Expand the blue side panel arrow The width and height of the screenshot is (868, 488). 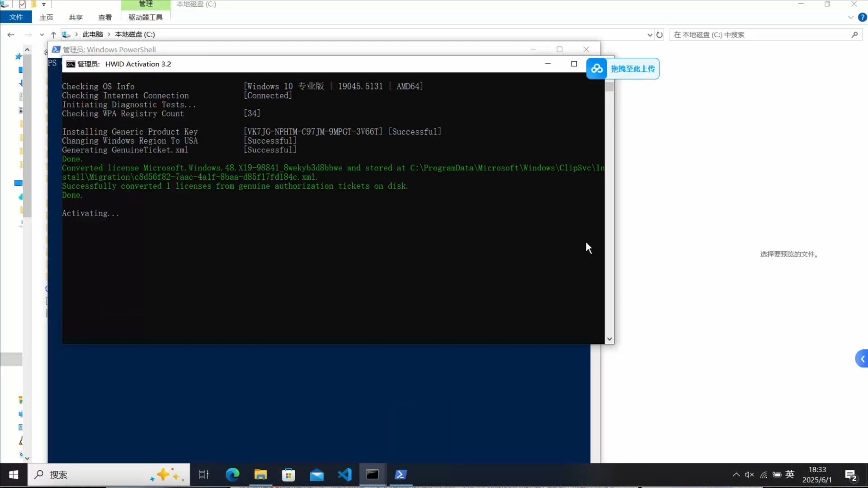click(862, 359)
